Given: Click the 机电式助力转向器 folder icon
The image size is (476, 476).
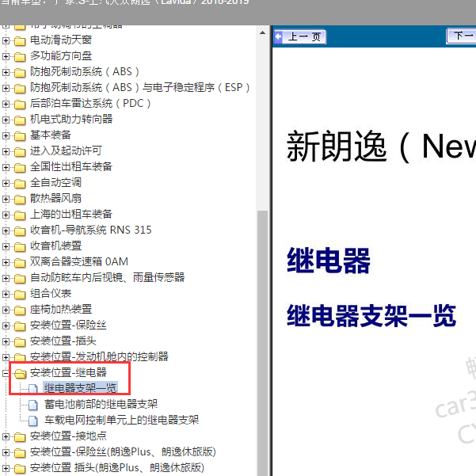Looking at the screenshot, I should 20,120.
